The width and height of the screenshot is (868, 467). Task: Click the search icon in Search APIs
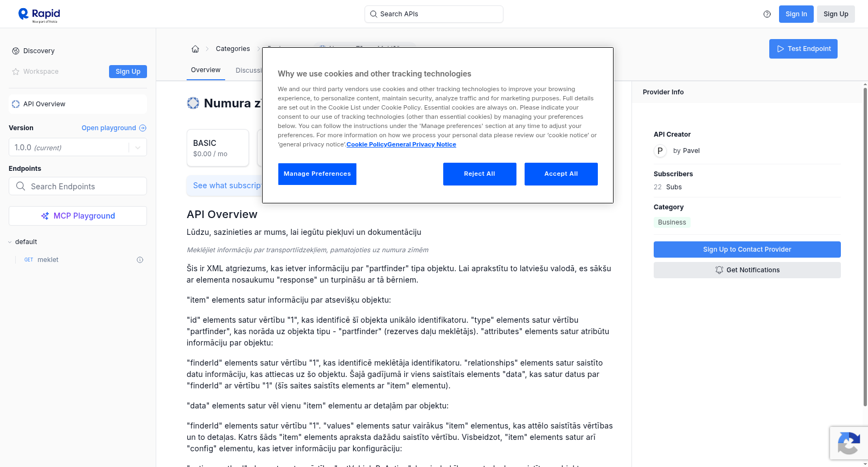(x=374, y=14)
